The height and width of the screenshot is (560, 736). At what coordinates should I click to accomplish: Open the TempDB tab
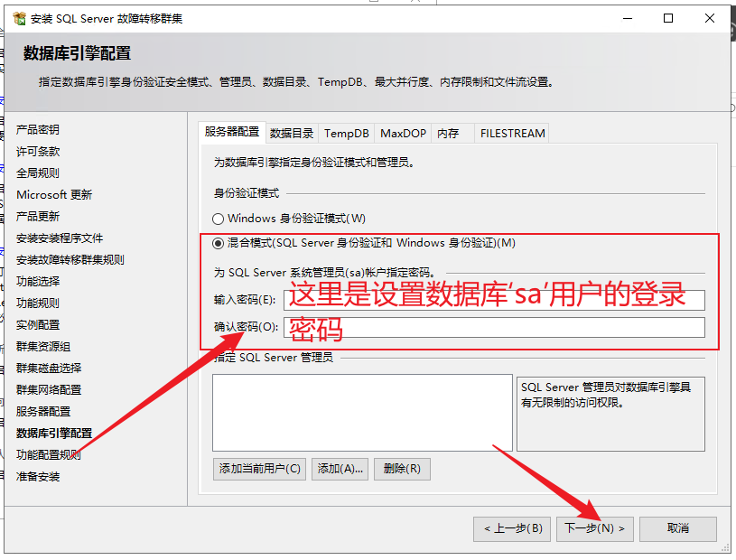point(347,134)
